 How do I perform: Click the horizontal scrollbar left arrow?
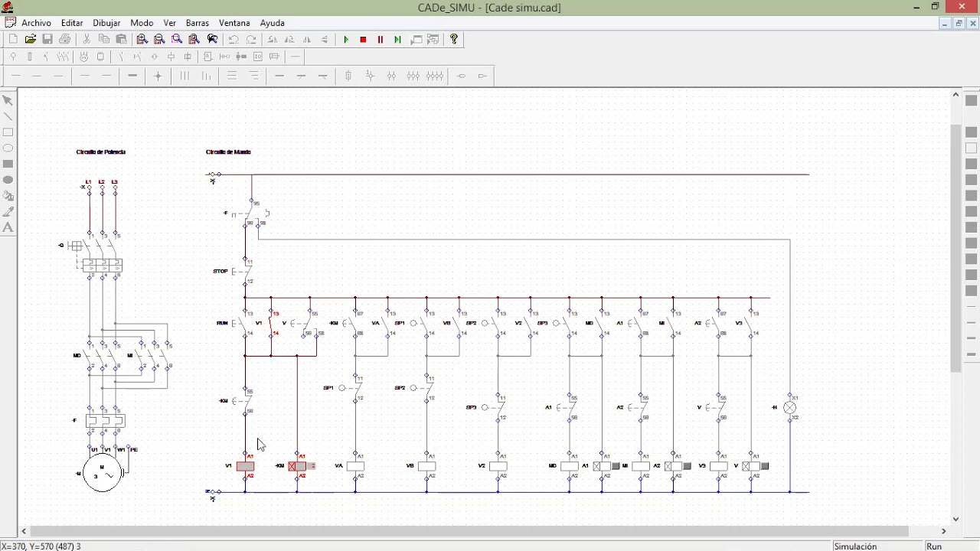coord(24,531)
